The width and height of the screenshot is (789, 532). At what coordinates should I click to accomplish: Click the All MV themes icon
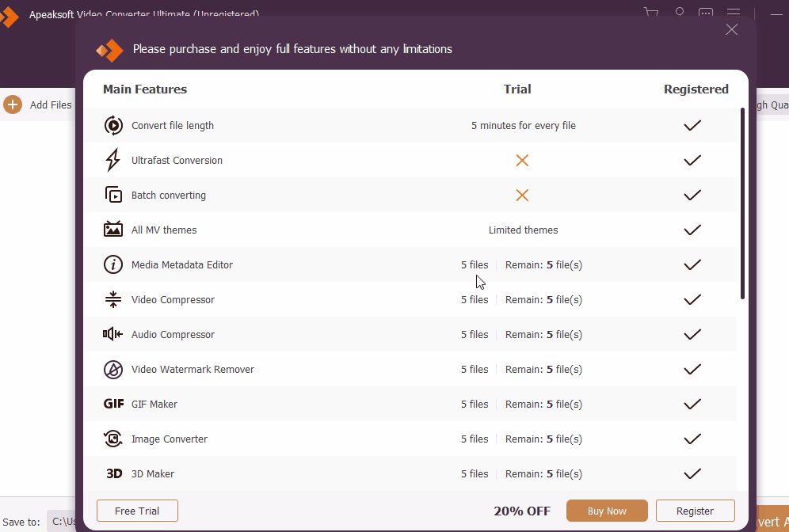[113, 230]
